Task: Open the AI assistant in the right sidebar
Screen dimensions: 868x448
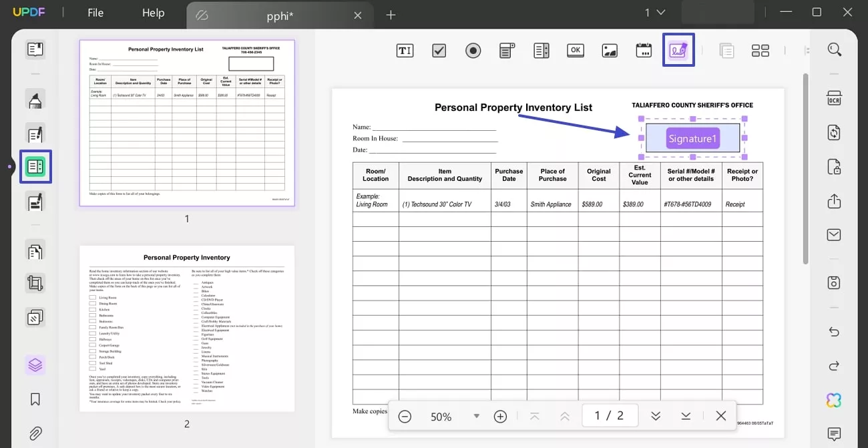Action: coord(833,400)
